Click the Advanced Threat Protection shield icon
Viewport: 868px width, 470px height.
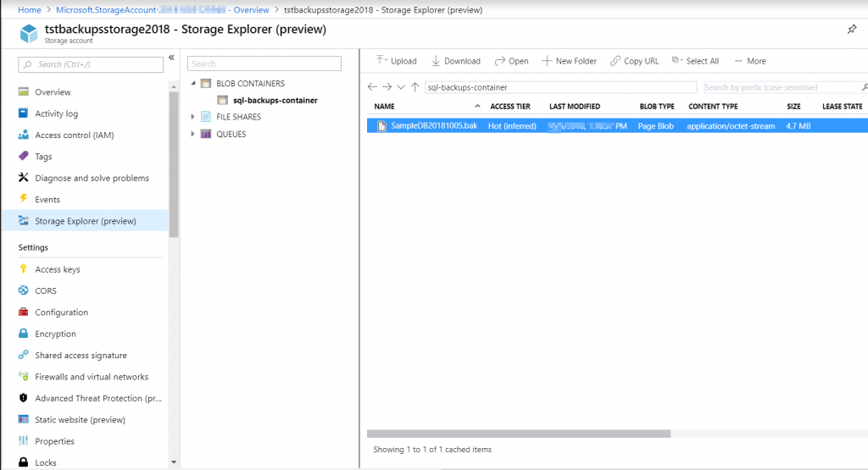tap(23, 397)
